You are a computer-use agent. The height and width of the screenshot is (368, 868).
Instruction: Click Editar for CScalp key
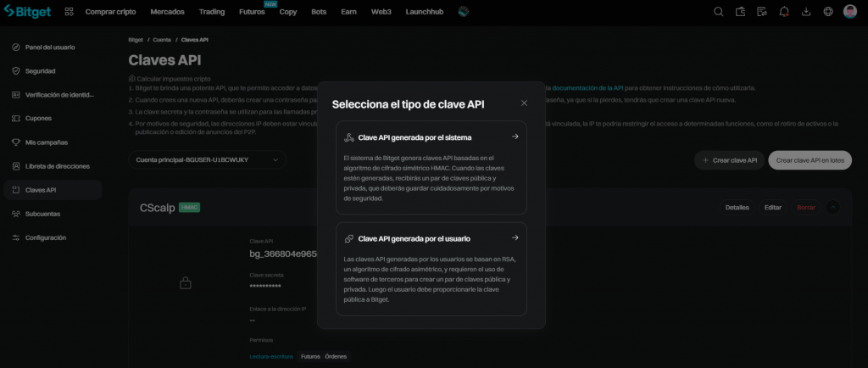tap(773, 208)
